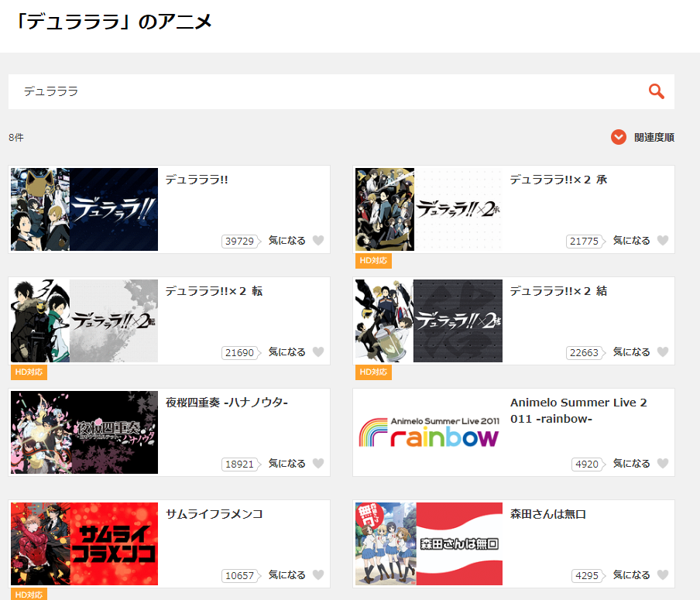The image size is (700, 600).
Task: Toggle heart for Animelo Summer Live 2011
Action: 663,464
